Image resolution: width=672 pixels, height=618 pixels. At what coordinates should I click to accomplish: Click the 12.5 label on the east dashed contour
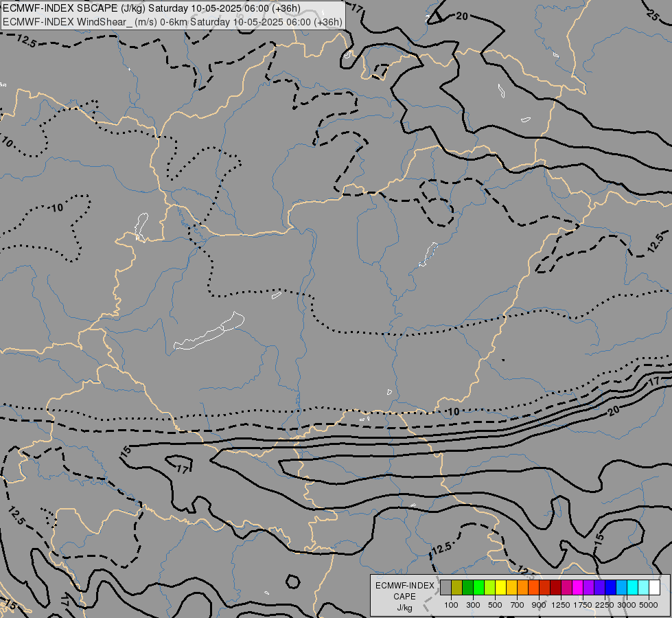[x=656, y=242]
